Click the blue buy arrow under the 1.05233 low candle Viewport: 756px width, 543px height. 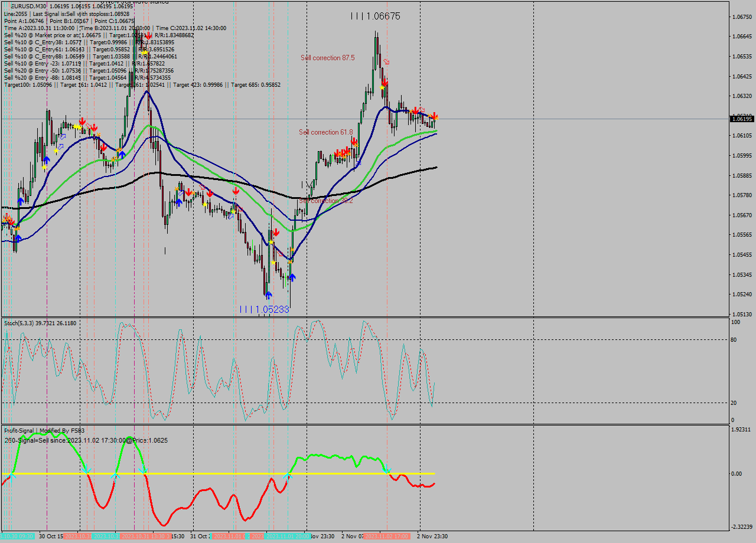pos(269,295)
